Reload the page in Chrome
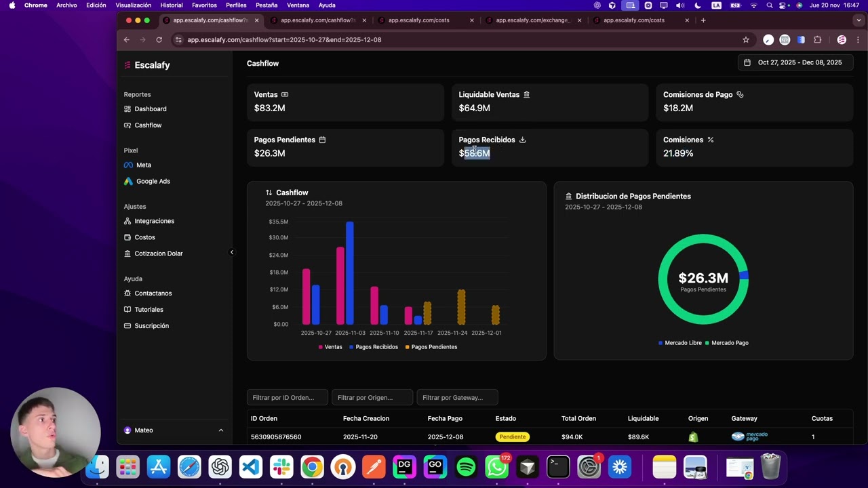 (159, 39)
